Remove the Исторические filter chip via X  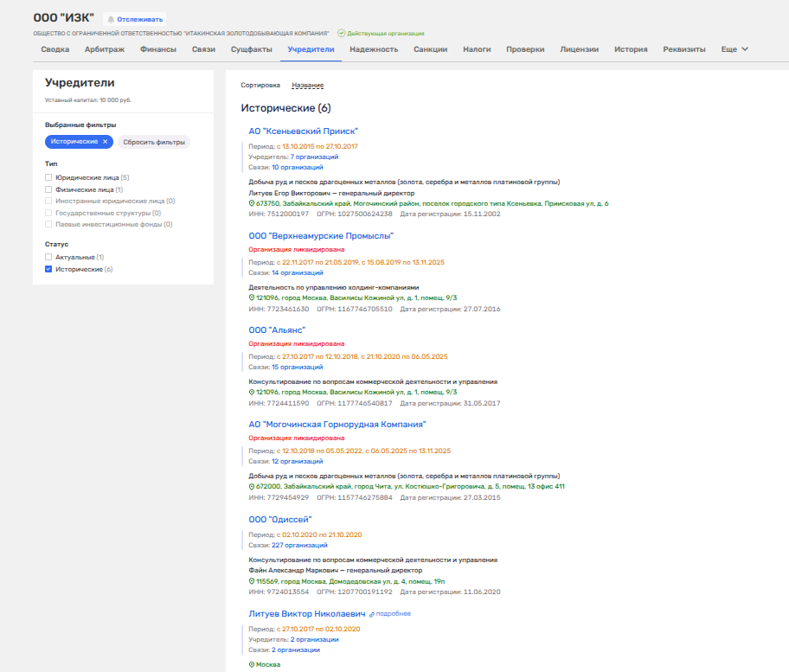(x=105, y=142)
